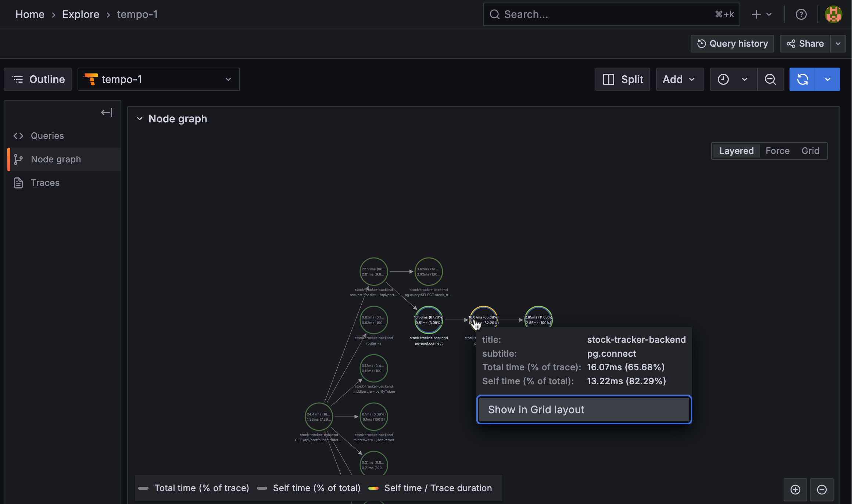The height and width of the screenshot is (504, 852).
Task: Open the refresh interval dropdown
Action: pyautogui.click(x=828, y=79)
